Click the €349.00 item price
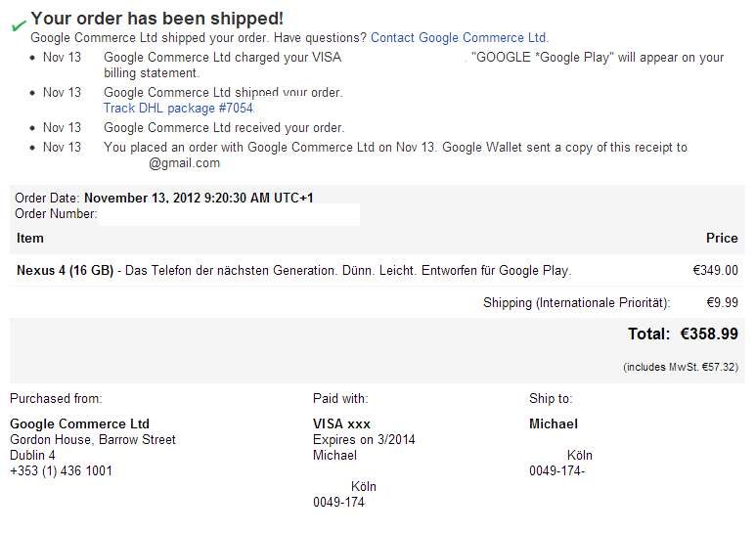The height and width of the screenshot is (534, 756). click(716, 270)
